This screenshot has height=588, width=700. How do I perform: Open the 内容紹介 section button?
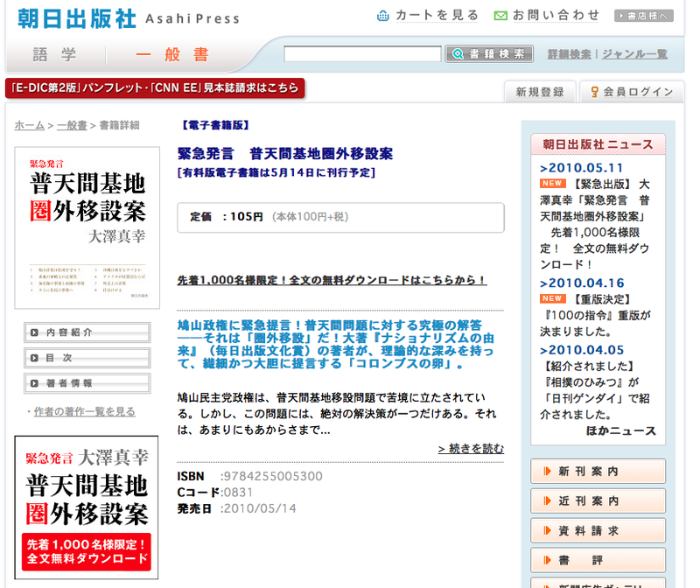[87, 332]
